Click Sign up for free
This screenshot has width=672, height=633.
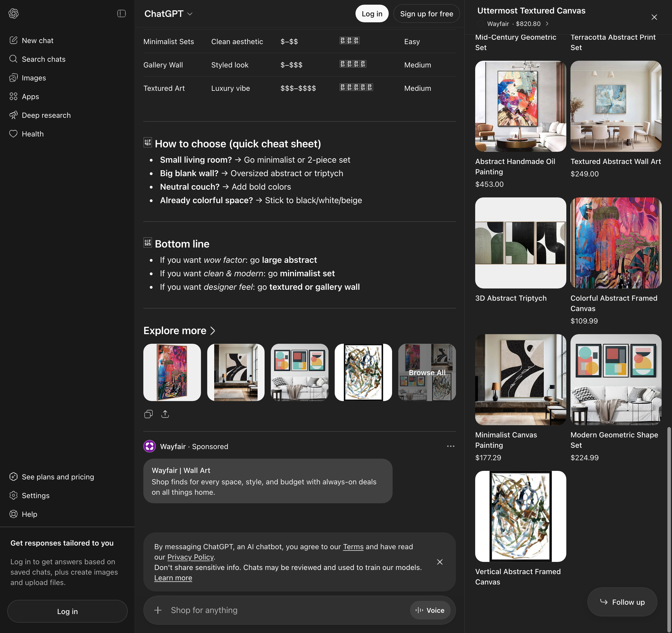tap(426, 13)
